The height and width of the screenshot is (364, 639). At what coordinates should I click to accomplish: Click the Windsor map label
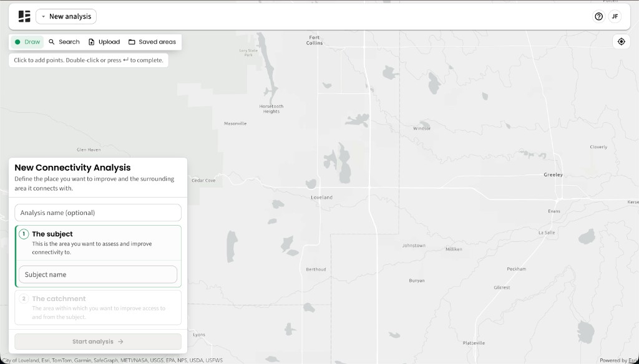pyautogui.click(x=422, y=128)
